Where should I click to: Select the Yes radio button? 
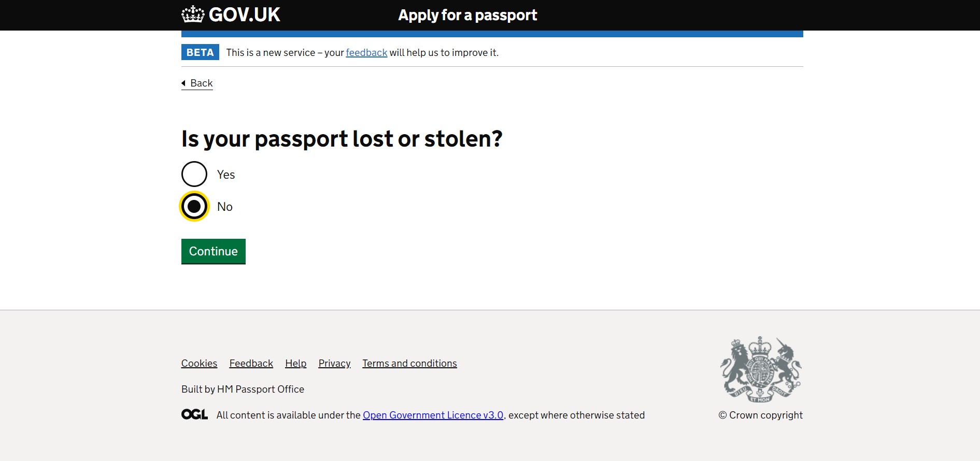pyautogui.click(x=194, y=174)
